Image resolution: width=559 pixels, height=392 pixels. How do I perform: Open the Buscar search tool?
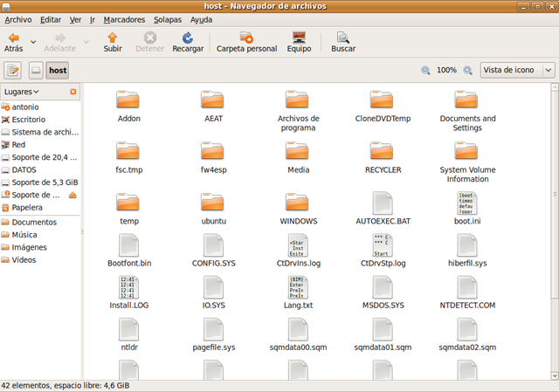coord(343,38)
